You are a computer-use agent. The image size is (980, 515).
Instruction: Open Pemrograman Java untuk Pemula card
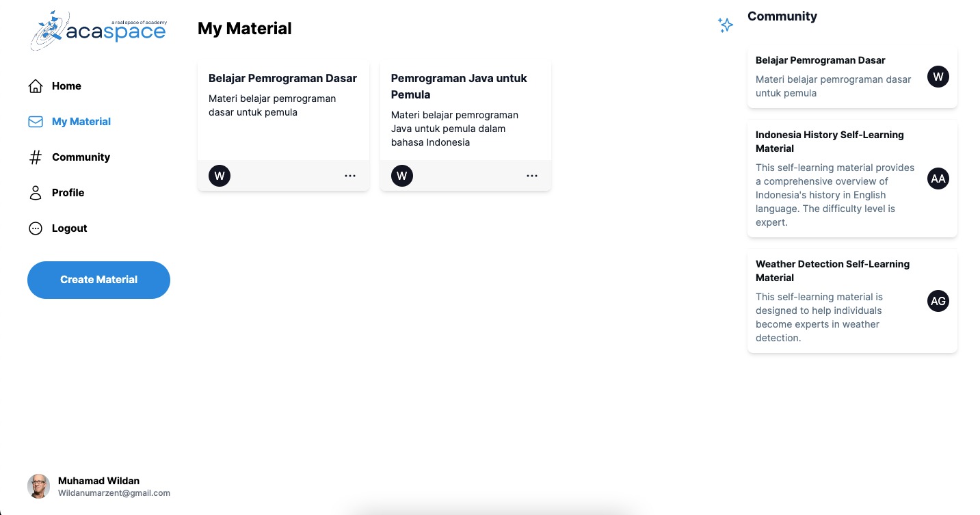click(466, 127)
